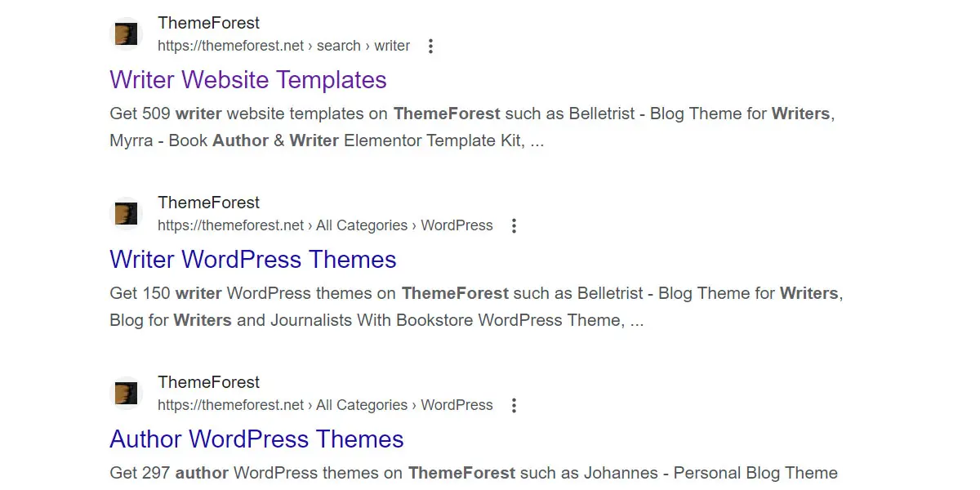
Task: Click the ThemeForest favicon above Author WordPress Themes
Action: (x=126, y=394)
